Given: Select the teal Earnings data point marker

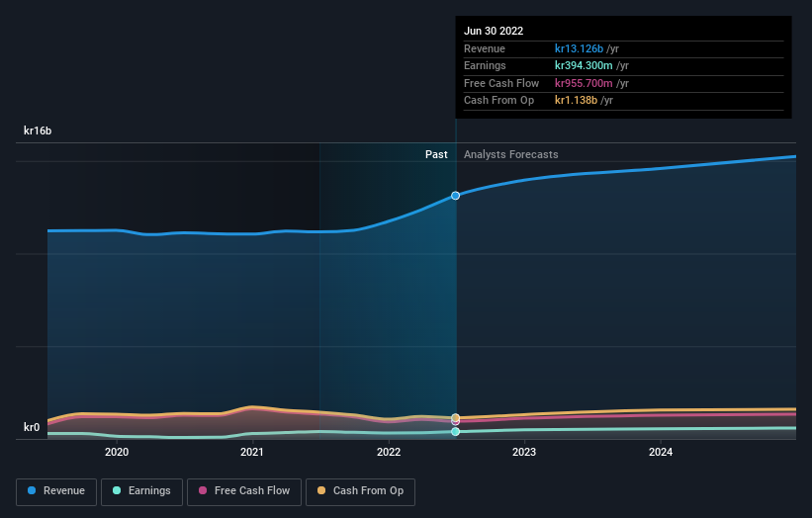Looking at the screenshot, I should (x=455, y=432).
